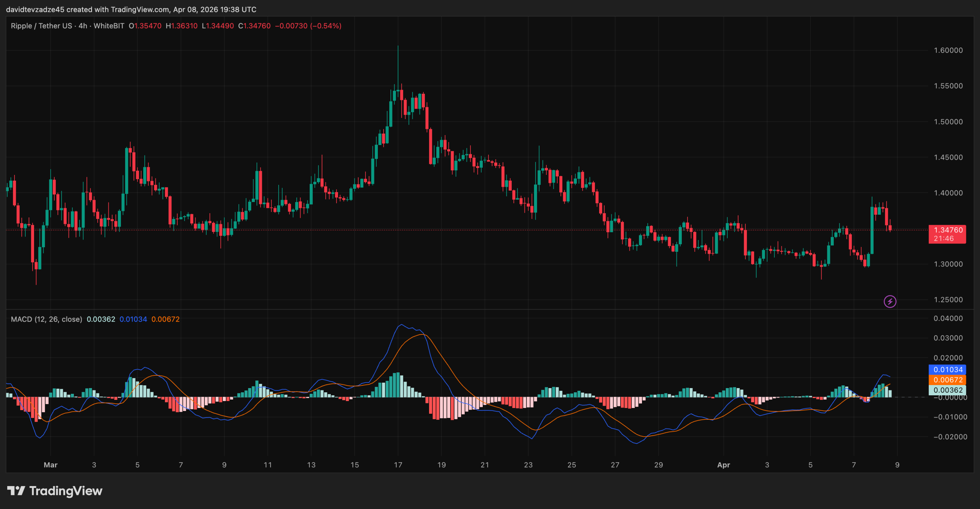The width and height of the screenshot is (980, 509).
Task: Click the MACD (12, 26, close) indicator label
Action: (x=46, y=319)
